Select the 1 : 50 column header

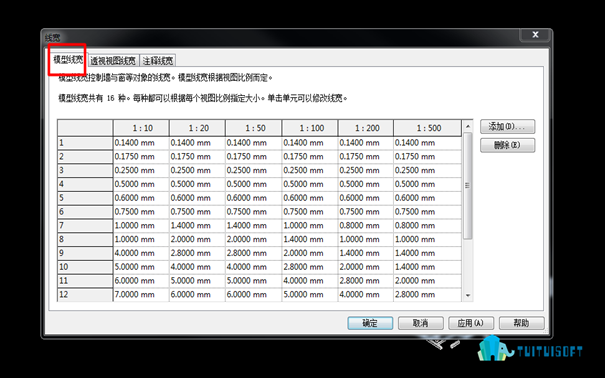tap(253, 128)
